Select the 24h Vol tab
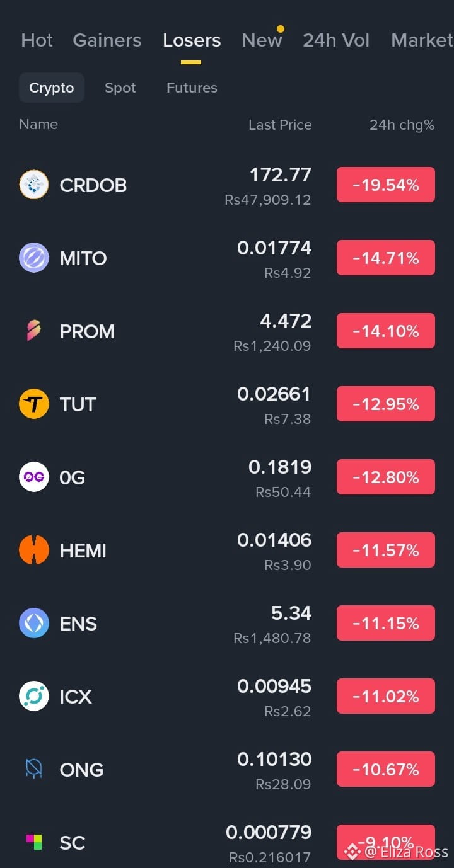Image resolution: width=454 pixels, height=868 pixels. [x=336, y=40]
